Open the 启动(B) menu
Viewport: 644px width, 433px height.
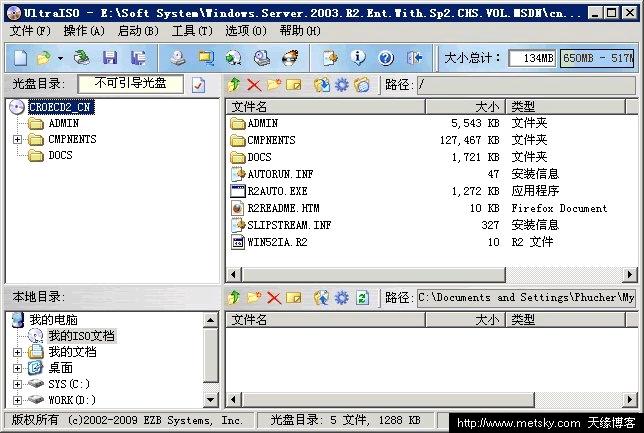138,31
